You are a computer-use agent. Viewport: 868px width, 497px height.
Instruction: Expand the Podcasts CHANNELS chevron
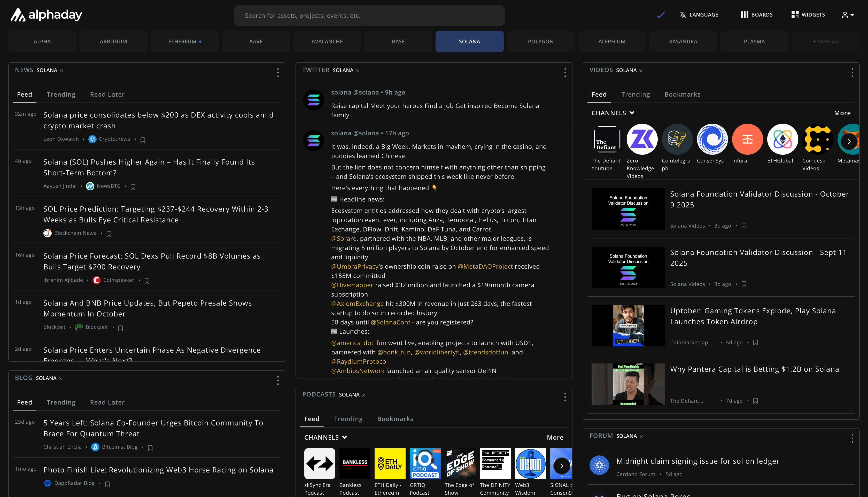tap(345, 437)
